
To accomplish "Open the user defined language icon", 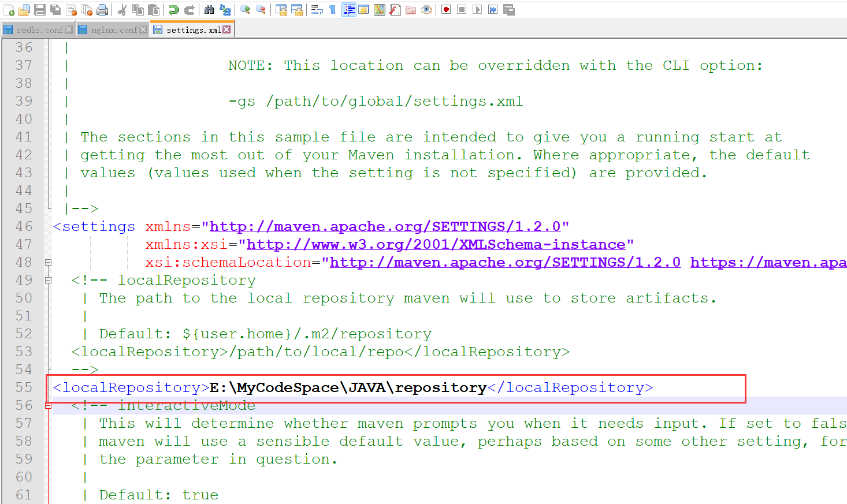I will coord(364,10).
